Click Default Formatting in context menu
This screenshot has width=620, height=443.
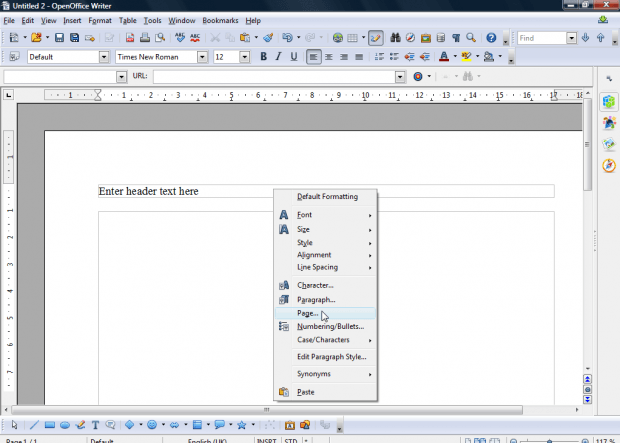pos(325,197)
